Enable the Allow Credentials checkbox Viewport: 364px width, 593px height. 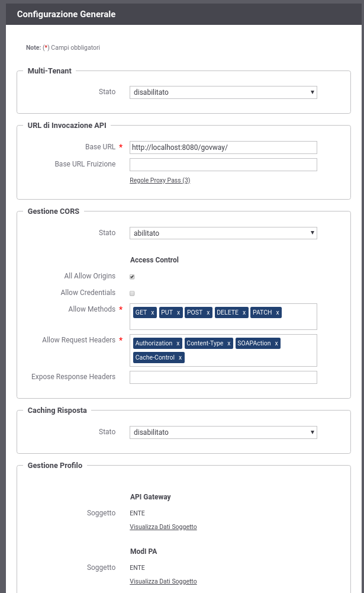[x=132, y=293]
